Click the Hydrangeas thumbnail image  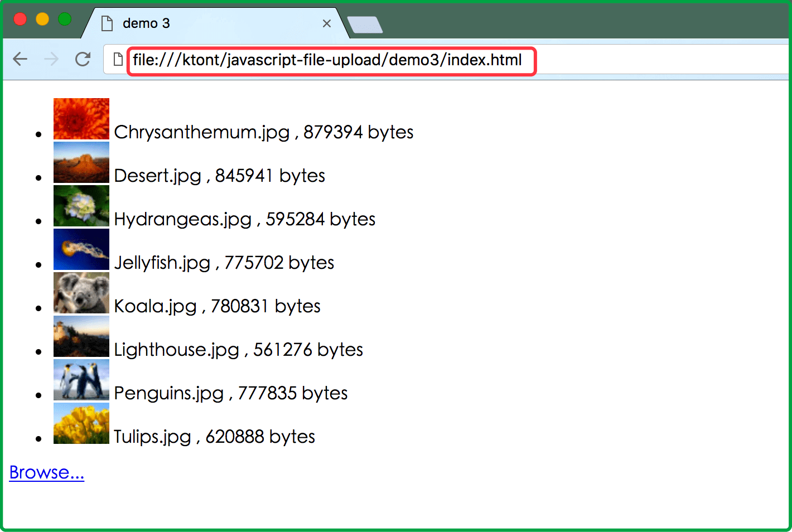(81, 206)
